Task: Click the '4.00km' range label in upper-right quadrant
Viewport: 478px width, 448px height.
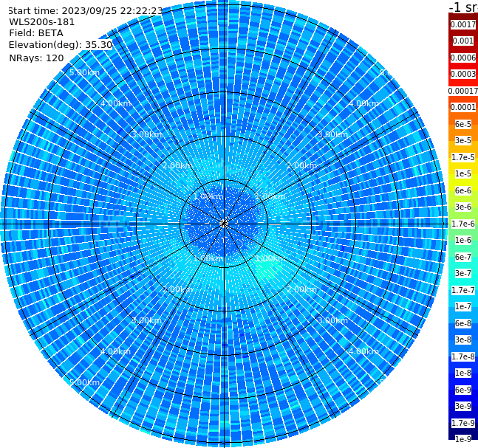Action: click(363, 103)
